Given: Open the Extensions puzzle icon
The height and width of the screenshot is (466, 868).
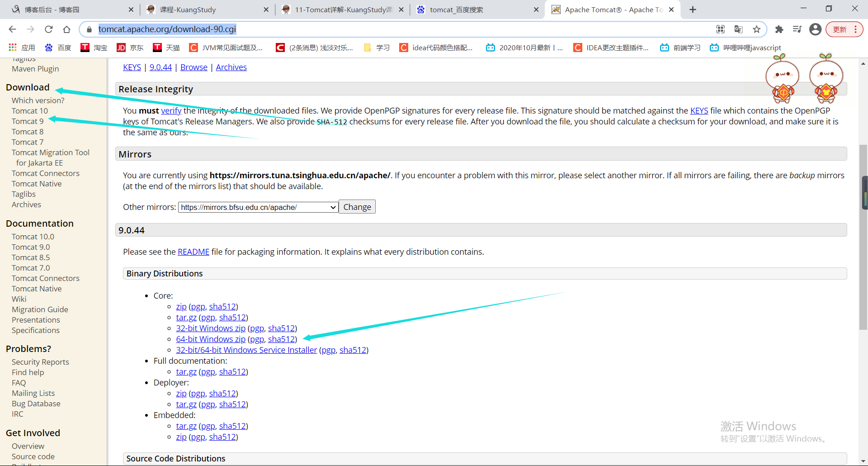Looking at the screenshot, I should coord(779,29).
